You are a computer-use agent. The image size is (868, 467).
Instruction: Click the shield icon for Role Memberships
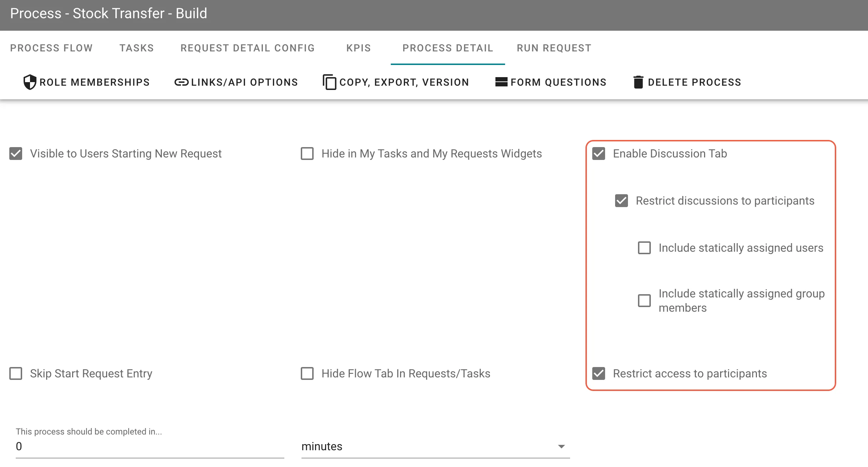pos(30,82)
